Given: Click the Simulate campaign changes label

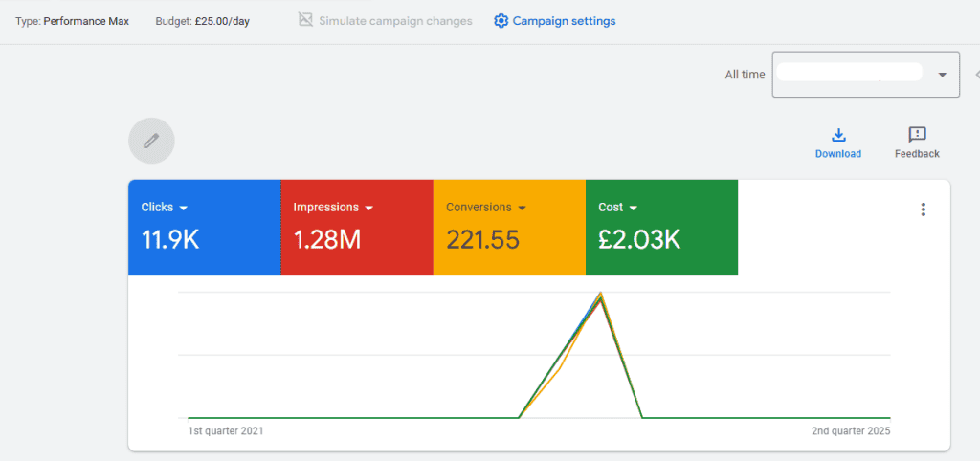Looking at the screenshot, I should [x=395, y=21].
